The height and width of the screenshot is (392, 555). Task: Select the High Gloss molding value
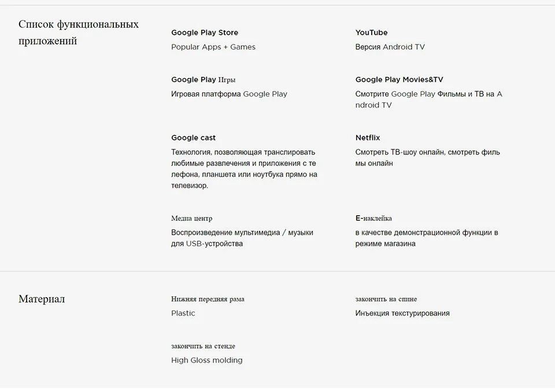206,360
